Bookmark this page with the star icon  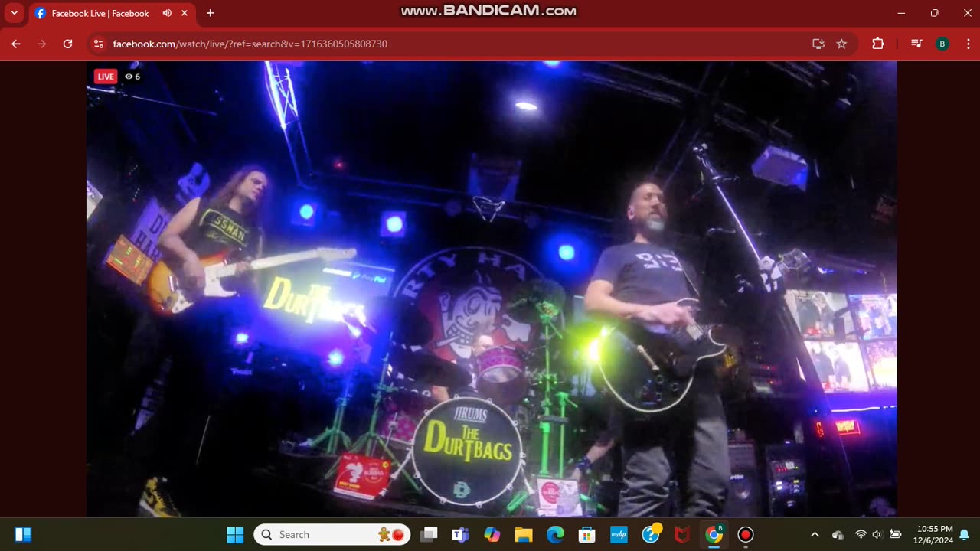pyautogui.click(x=841, y=44)
